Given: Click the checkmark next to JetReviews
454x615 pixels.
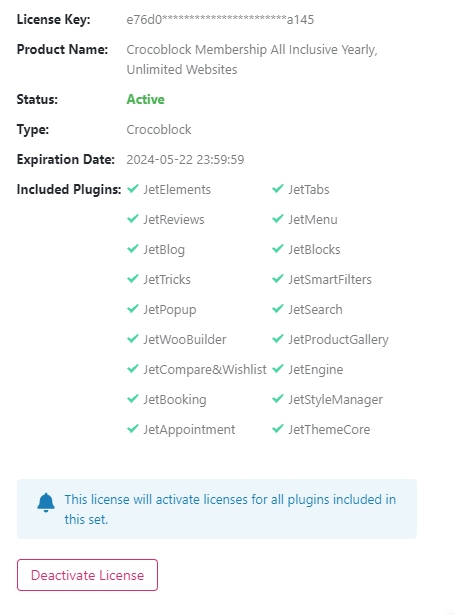Looking at the screenshot, I should 133,218.
